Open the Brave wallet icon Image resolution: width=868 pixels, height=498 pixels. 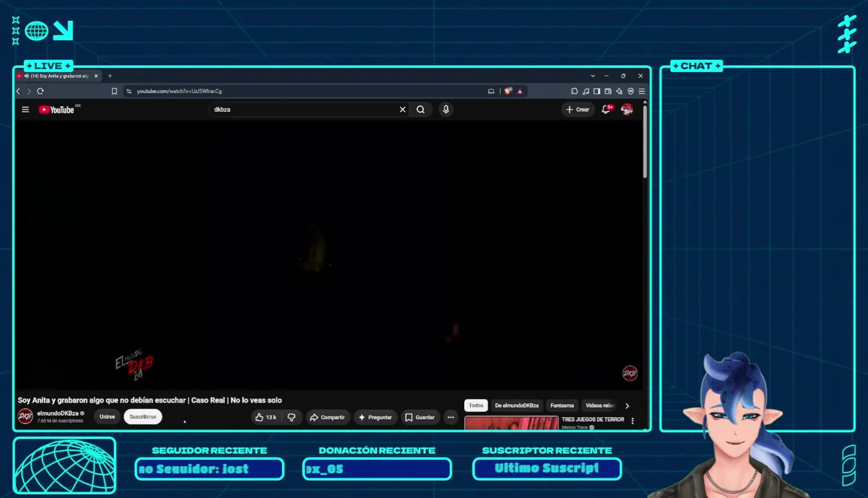coord(608,91)
